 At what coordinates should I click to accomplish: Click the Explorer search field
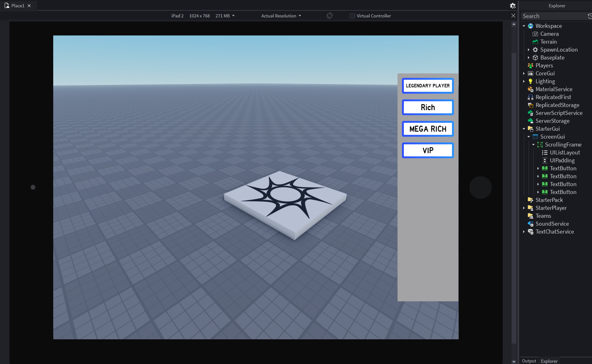tap(554, 16)
